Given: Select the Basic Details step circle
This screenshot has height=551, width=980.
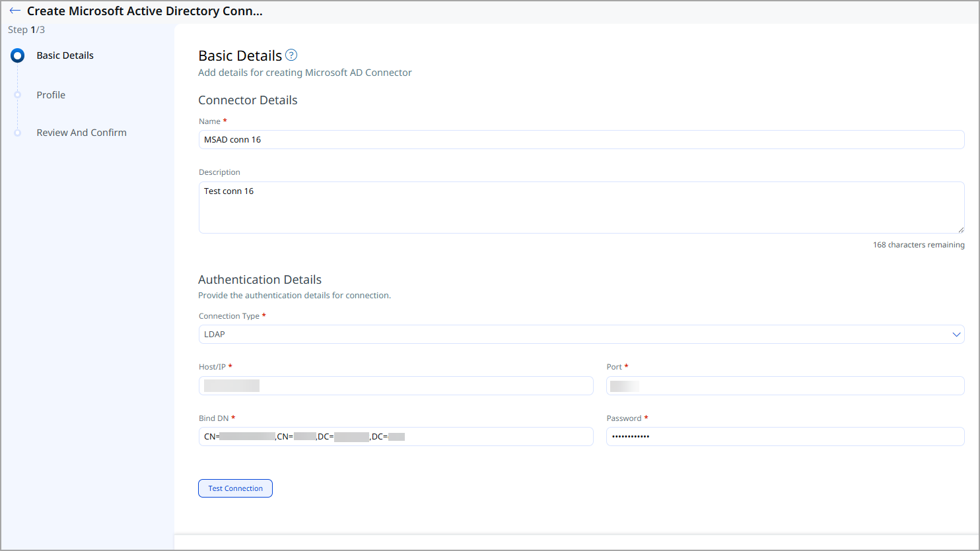Looking at the screenshot, I should [18, 56].
